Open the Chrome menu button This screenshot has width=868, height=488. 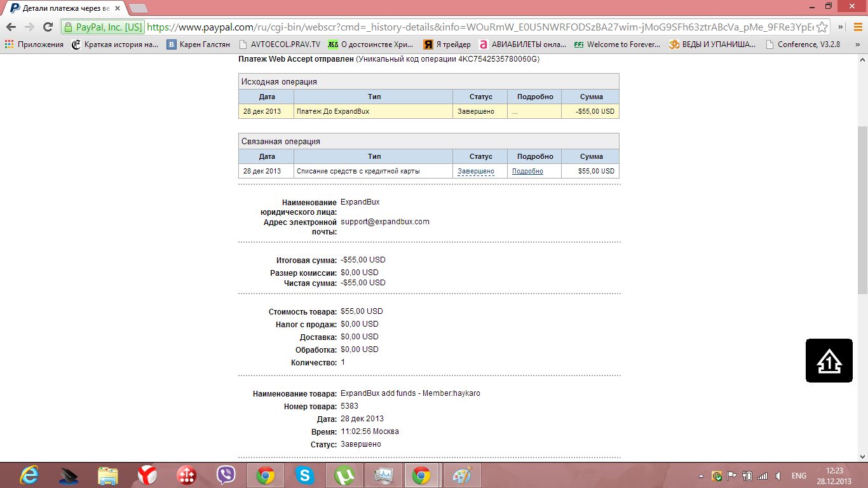tap(858, 27)
